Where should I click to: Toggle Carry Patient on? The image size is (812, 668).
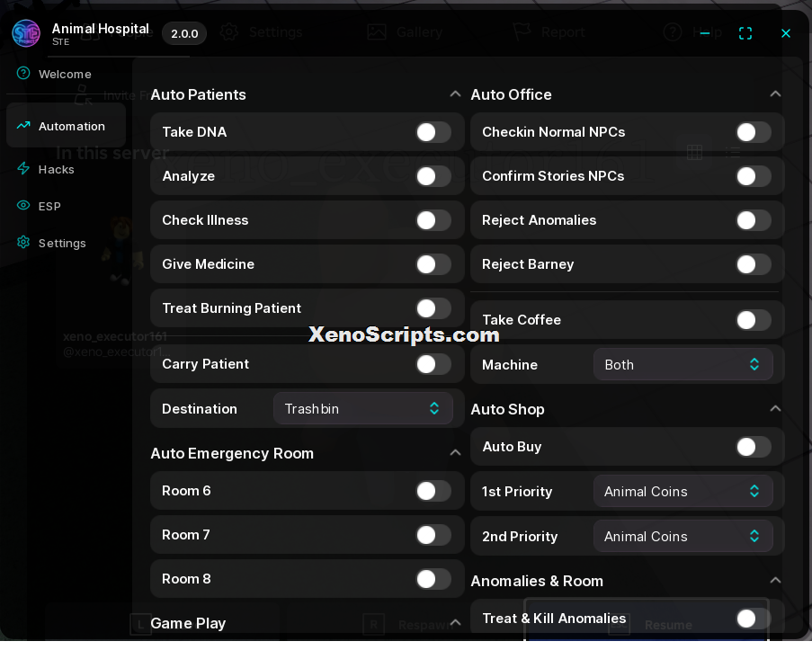pyautogui.click(x=433, y=364)
